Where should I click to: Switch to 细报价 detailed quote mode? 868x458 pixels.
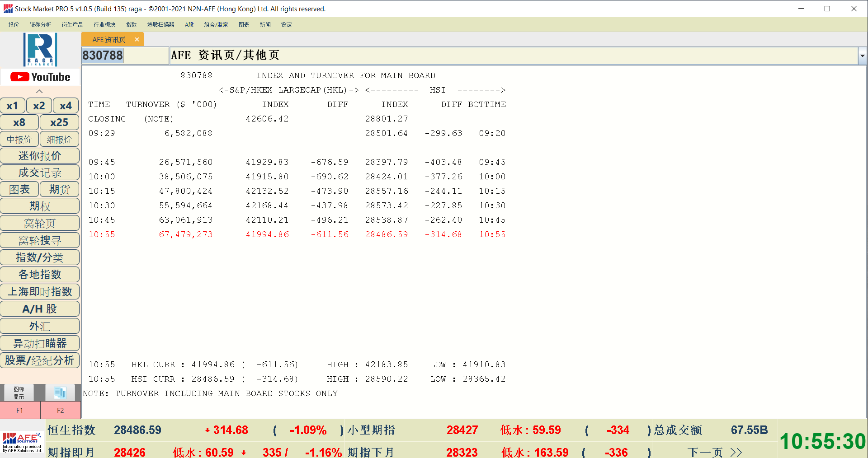pyautogui.click(x=59, y=140)
